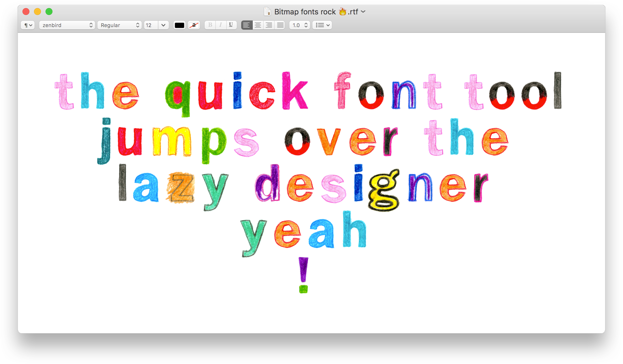Click the document proxy icon in the titlebar
Screen dimensions: 623x364
point(267,12)
